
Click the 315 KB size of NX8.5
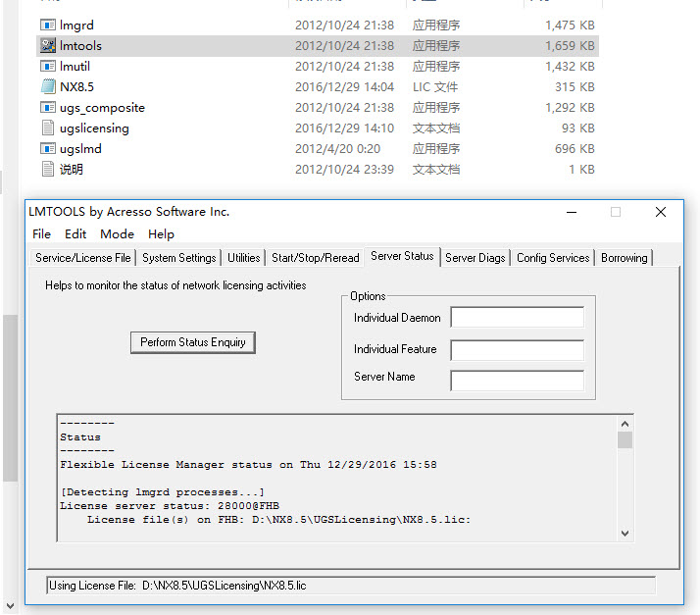[x=575, y=86]
